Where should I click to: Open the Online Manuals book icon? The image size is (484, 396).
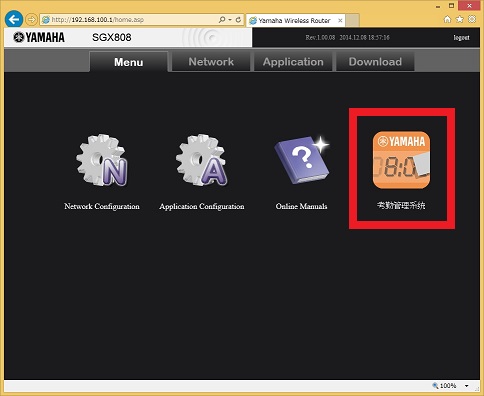tap(302, 160)
